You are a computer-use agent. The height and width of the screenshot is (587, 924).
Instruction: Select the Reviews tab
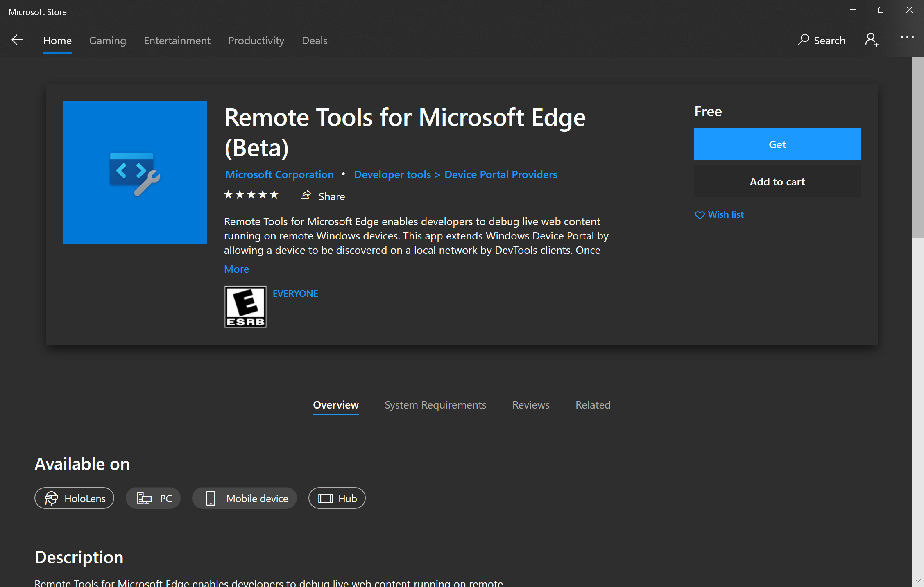531,404
